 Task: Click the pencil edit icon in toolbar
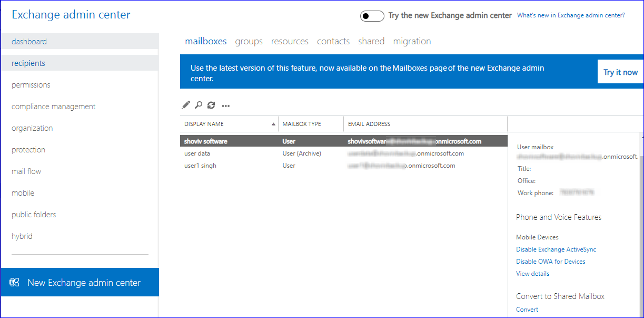185,105
